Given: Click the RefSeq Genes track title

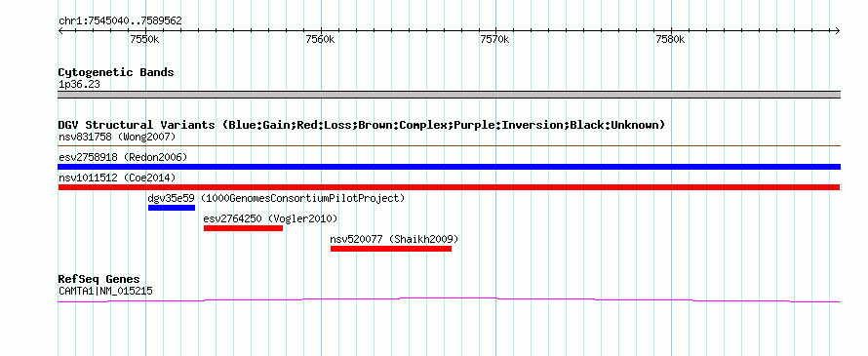Looking at the screenshot, I should click(99, 279).
